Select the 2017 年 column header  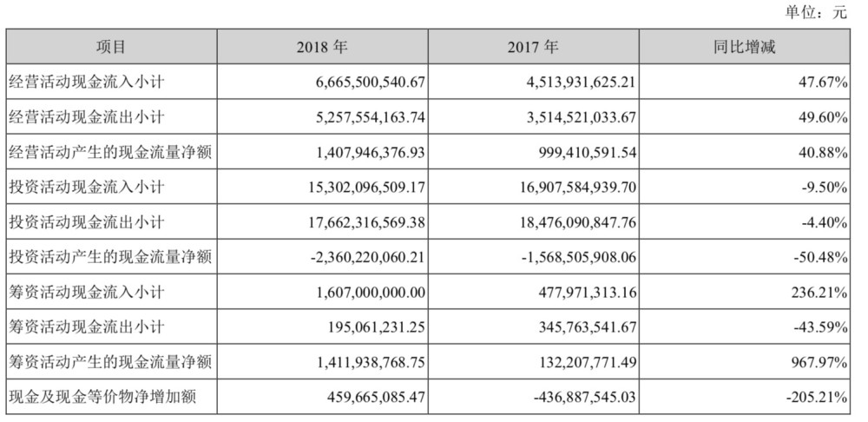click(x=533, y=47)
